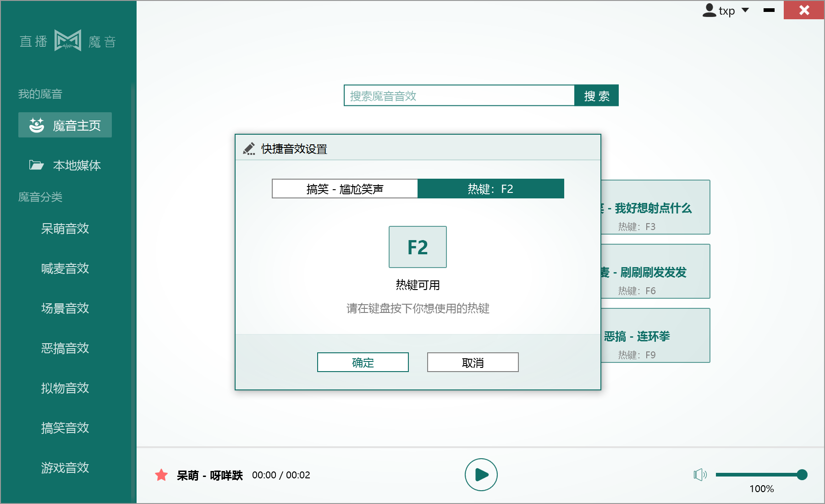
Task: Click the 热键可用 status text
Action: click(418, 285)
